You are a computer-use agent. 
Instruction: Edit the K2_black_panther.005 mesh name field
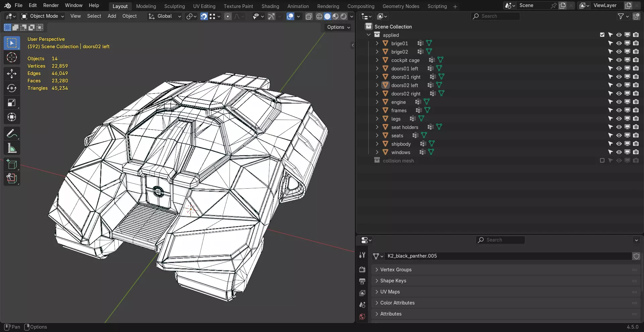508,256
